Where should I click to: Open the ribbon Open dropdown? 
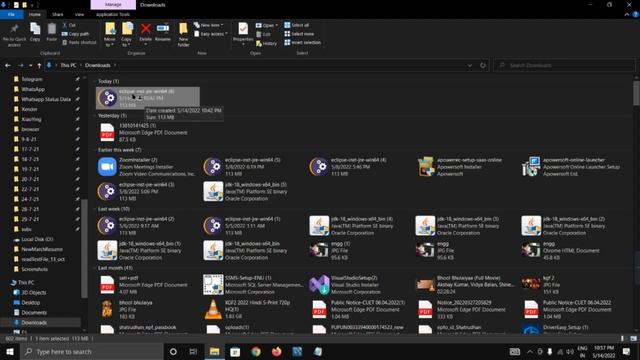click(267, 25)
